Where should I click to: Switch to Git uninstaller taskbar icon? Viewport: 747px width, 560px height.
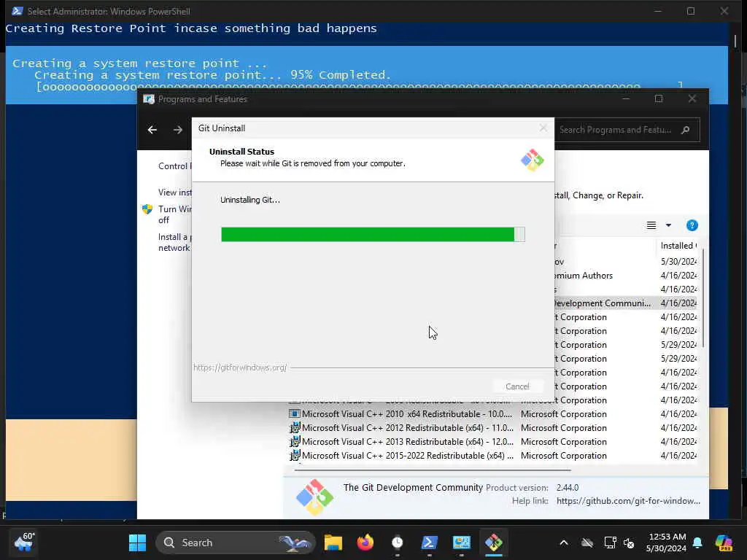[494, 542]
